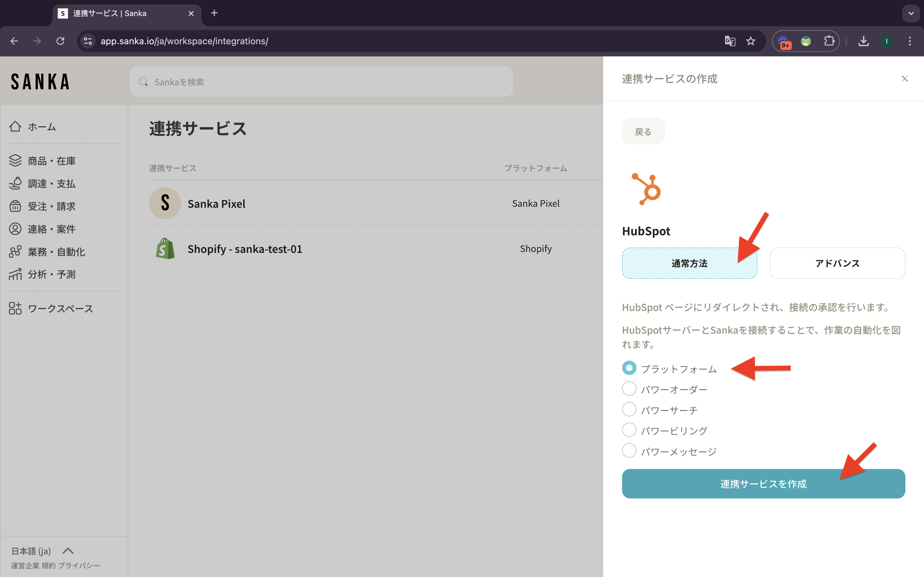Open 受注・請求 basket icon item
This screenshot has width=924, height=577.
[15, 206]
